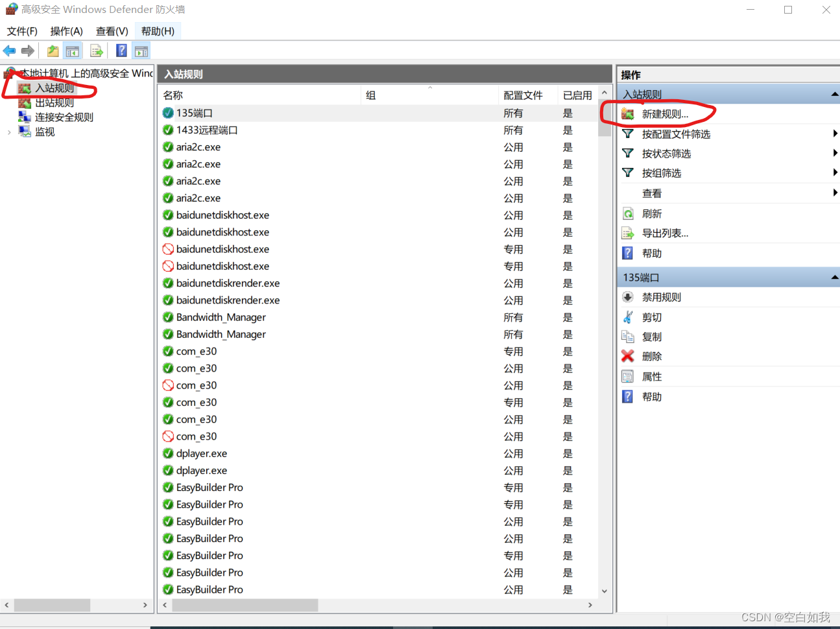Image resolution: width=840 pixels, height=629 pixels.
Task: Click 属性 in the actions pane
Action: [652, 377]
